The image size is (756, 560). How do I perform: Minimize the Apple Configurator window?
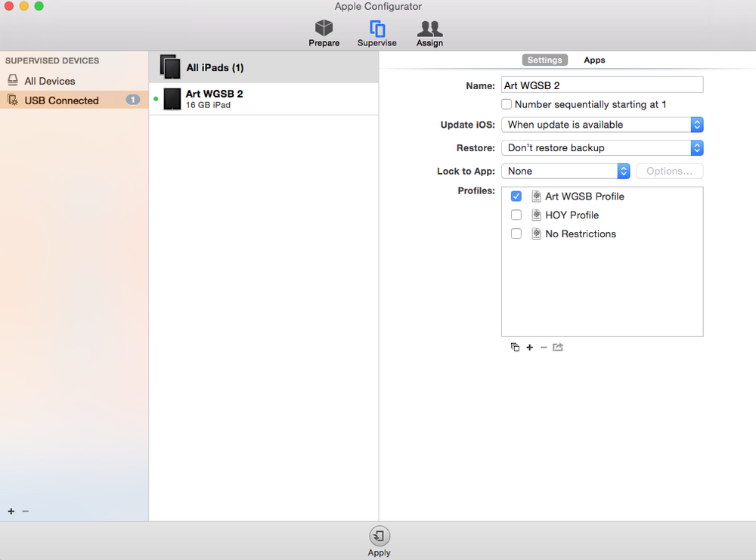click(23, 6)
